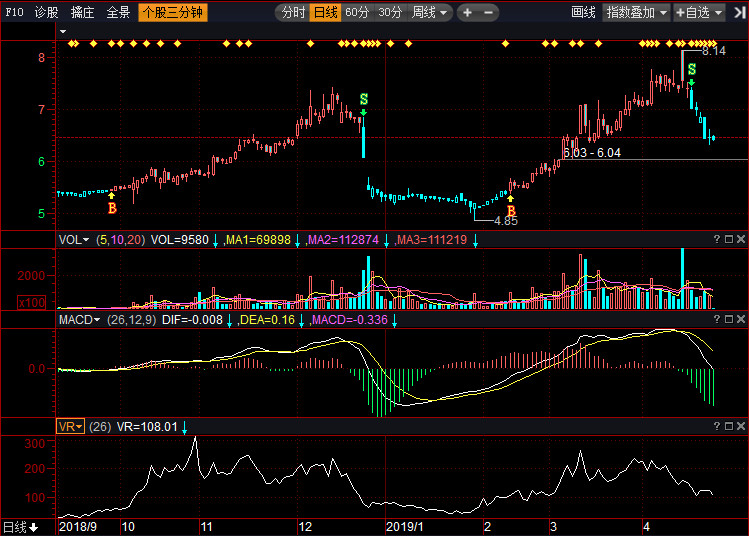
Task: Close the VR indicator panel
Action: (x=740, y=426)
